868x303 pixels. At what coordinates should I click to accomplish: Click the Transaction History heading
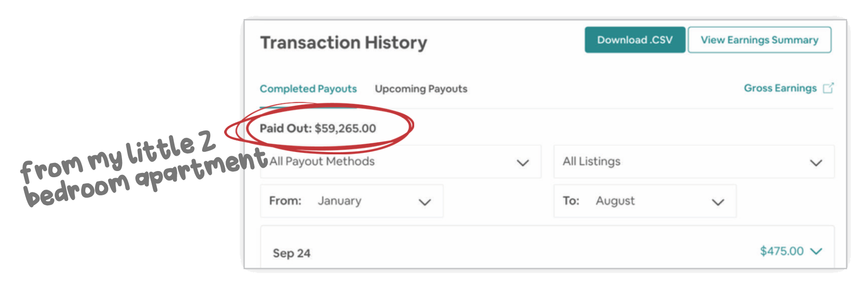pos(344,42)
